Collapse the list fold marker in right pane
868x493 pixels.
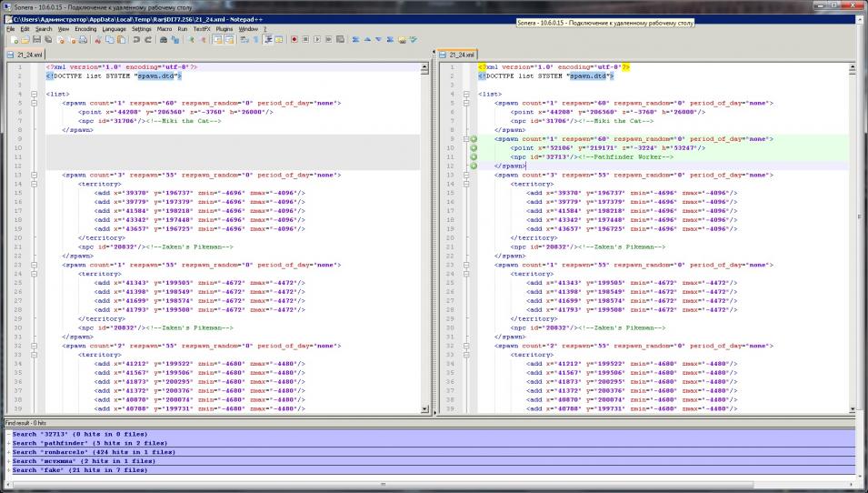pos(464,94)
